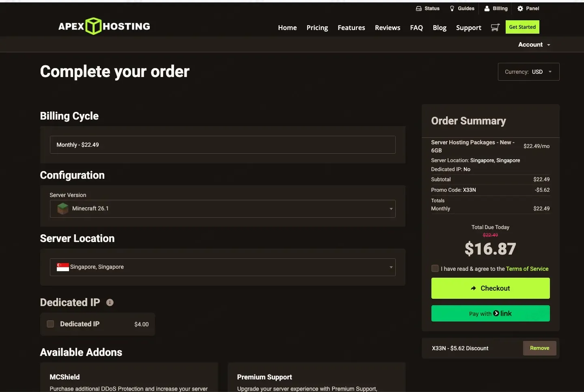This screenshot has height=392, width=584.
Task: Click the X33N - $5.62 Discount text
Action: [x=460, y=348]
